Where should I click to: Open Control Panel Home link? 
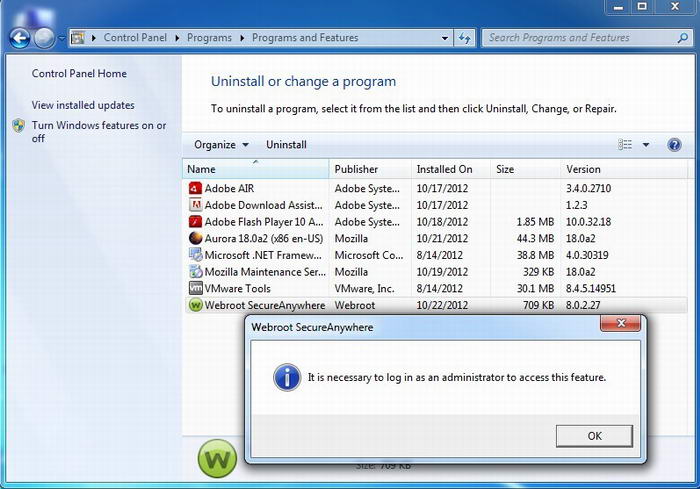coord(79,74)
